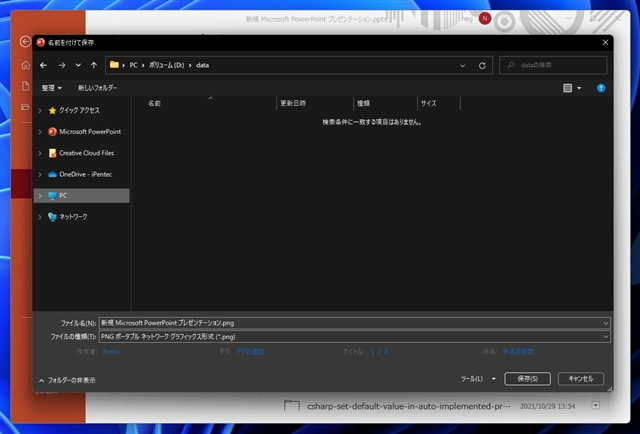Image resolution: width=640 pixels, height=434 pixels.
Task: Open ファイルの種類 PNG format dropdown
Action: coord(354,337)
